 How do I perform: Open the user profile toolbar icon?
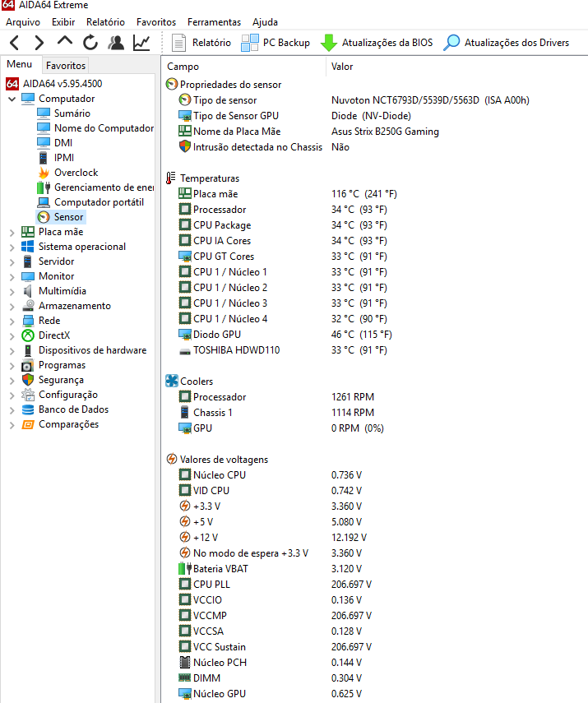pos(116,43)
